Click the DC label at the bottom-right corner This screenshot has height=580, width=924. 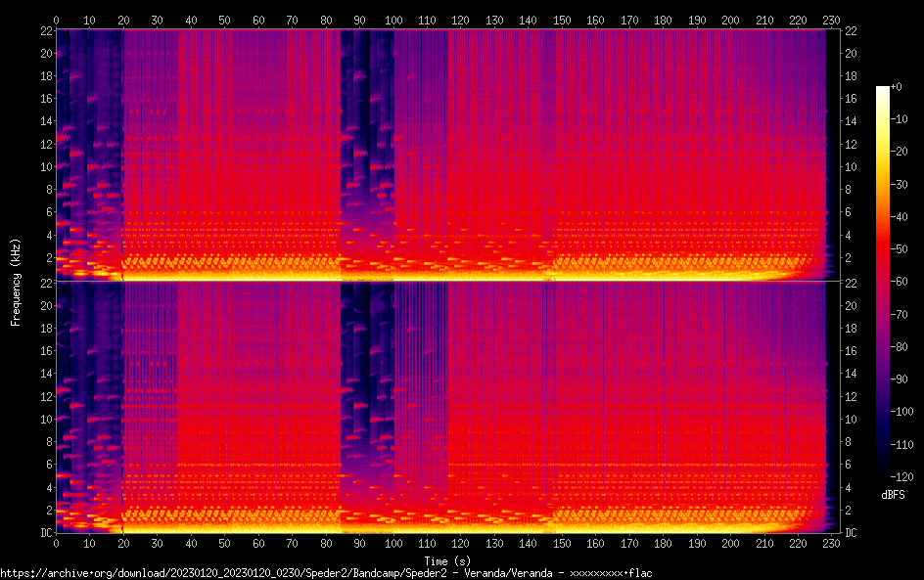(x=851, y=533)
